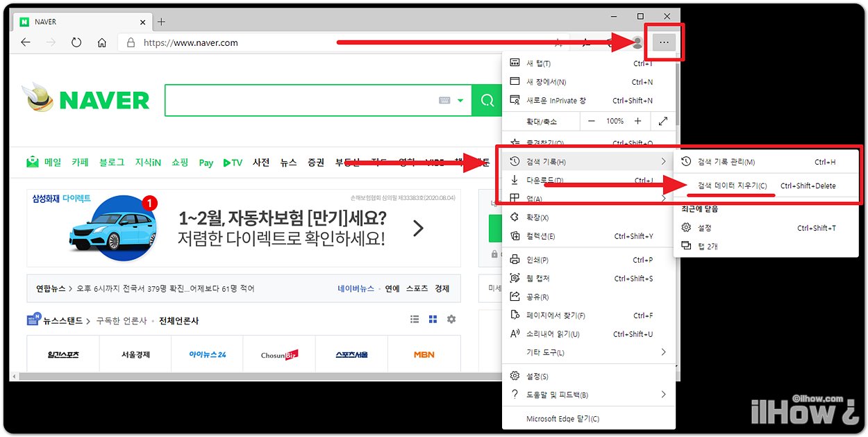Image resolution: width=868 pixels, height=437 pixels.
Task: Click the Newsstand logo icon
Action: click(x=33, y=320)
